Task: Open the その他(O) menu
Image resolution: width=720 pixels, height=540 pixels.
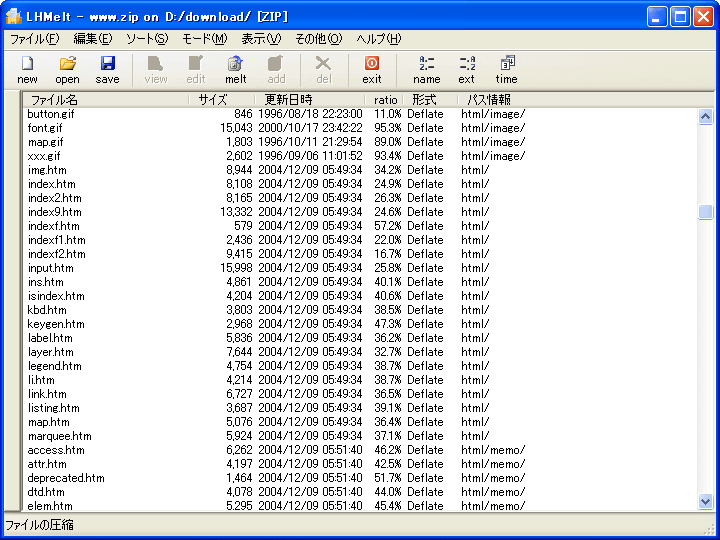Action: tap(319, 39)
